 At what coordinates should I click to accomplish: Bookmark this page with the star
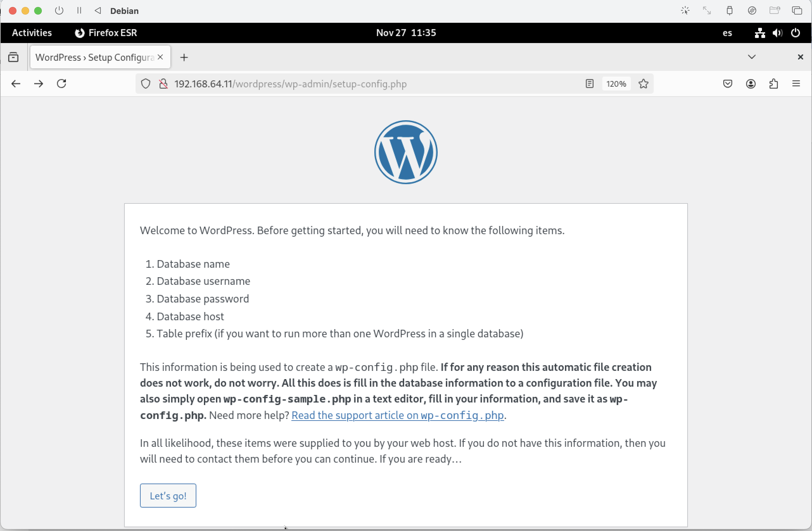pyautogui.click(x=644, y=84)
